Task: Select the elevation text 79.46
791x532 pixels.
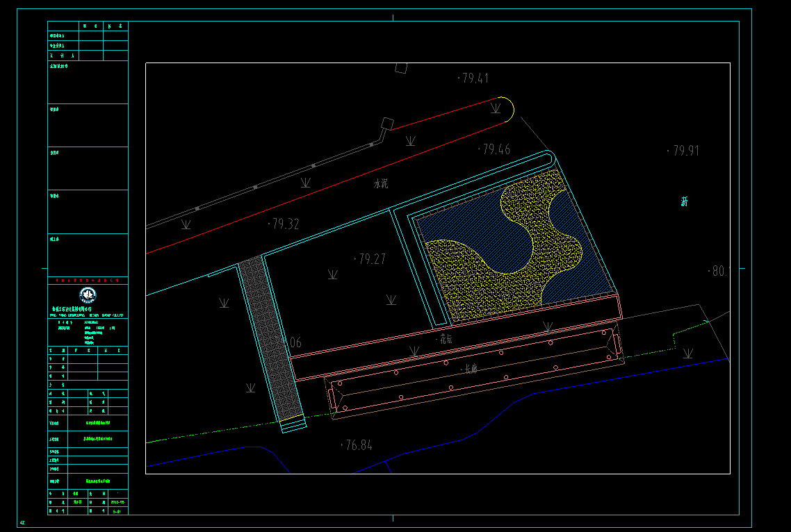Action: tap(494, 149)
